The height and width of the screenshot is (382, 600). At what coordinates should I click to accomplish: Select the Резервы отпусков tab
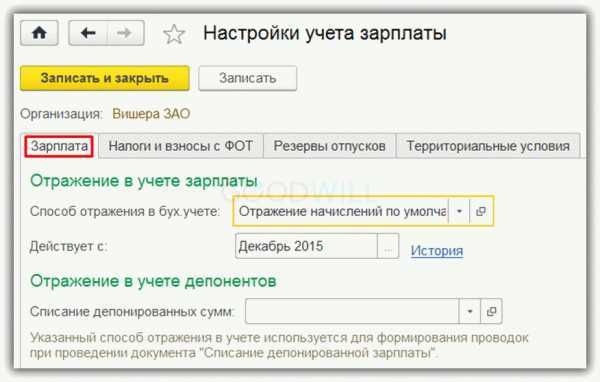pos(329,146)
